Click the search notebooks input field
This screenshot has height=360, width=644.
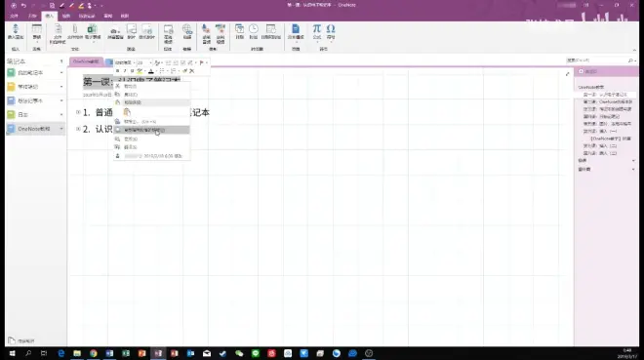(x=597, y=60)
